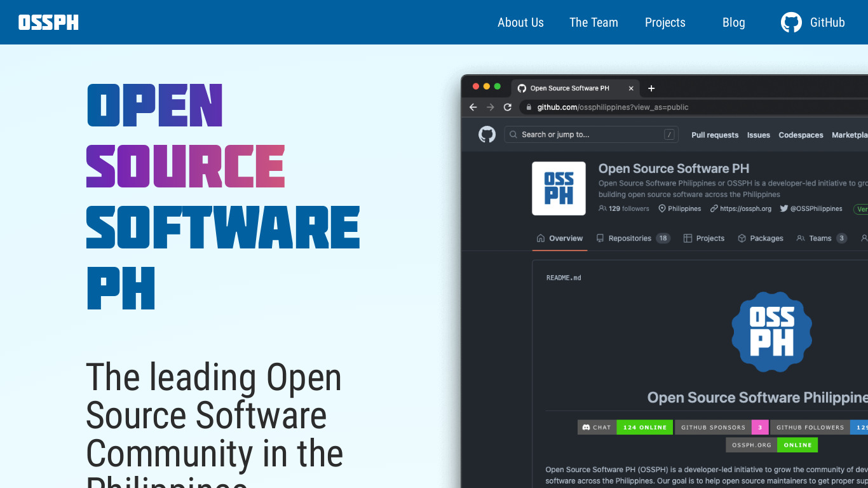Screen dimensions: 868x488
Task: Click the 'Search or jump to...' field
Action: point(591,135)
